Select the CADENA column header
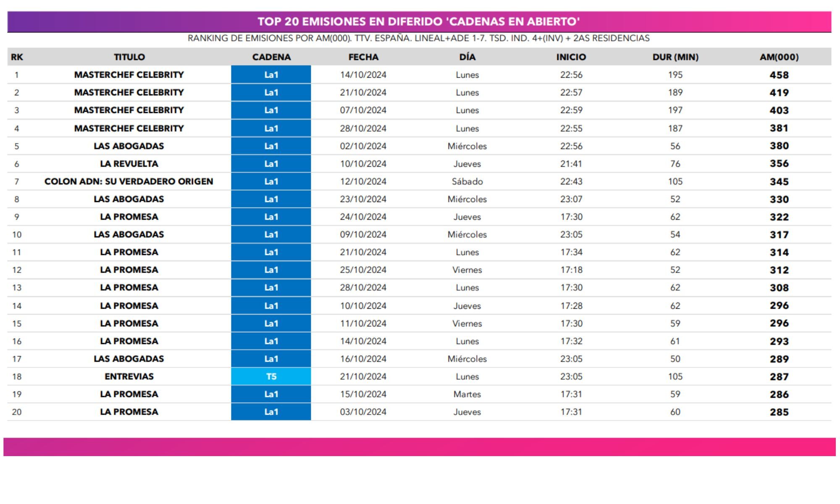Image resolution: width=840 pixels, height=504 pixels. click(x=271, y=57)
